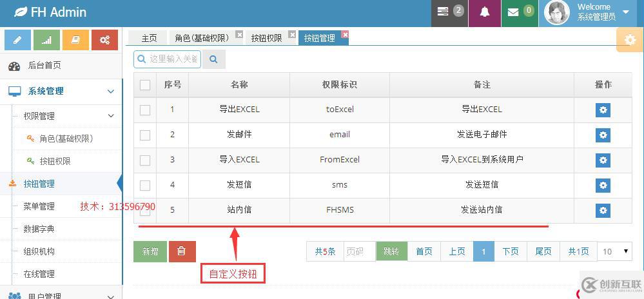Click the magnifier search button
The height and width of the screenshot is (299, 644).
point(213,59)
